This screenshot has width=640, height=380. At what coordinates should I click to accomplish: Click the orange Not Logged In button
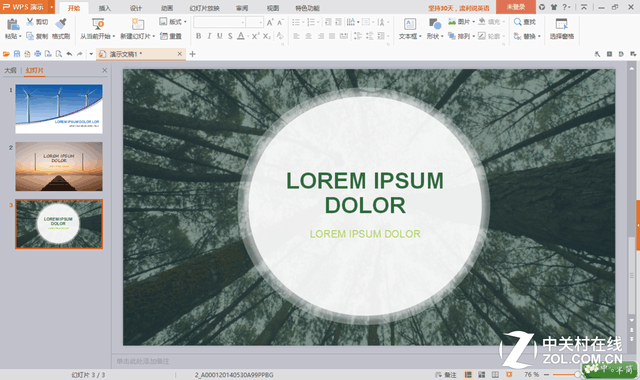[516, 7]
